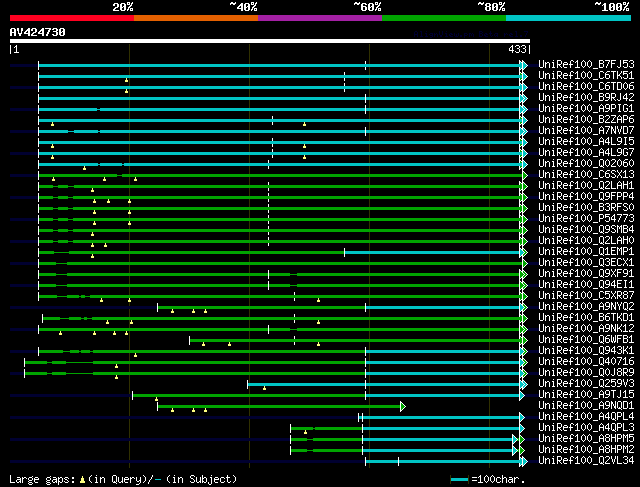Viewport: 640px width, 487px height.
Task: Click the red 20% identity legend swatch
Action: [x=72, y=18]
